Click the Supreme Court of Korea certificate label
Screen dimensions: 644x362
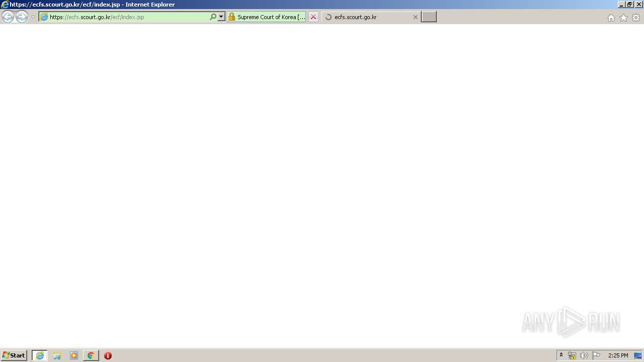coord(271,17)
